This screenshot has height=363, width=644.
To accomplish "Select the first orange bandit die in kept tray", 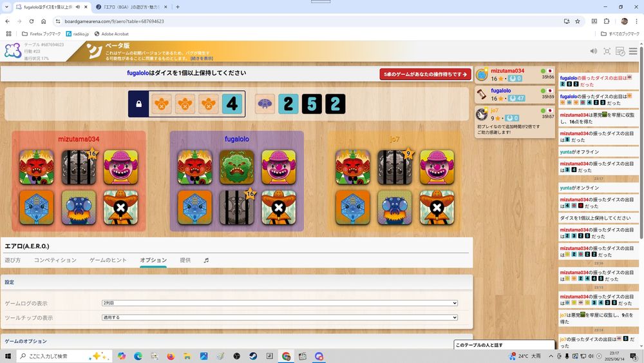I will pyautogui.click(x=162, y=104).
